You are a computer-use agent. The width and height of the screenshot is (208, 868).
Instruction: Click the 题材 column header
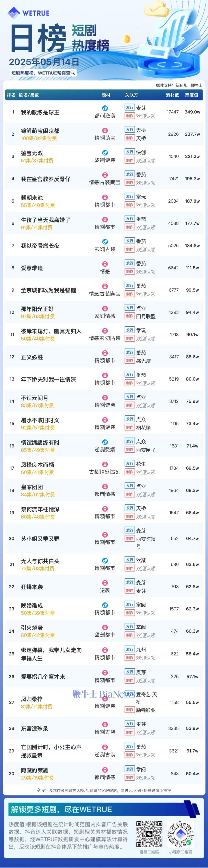pos(106,95)
